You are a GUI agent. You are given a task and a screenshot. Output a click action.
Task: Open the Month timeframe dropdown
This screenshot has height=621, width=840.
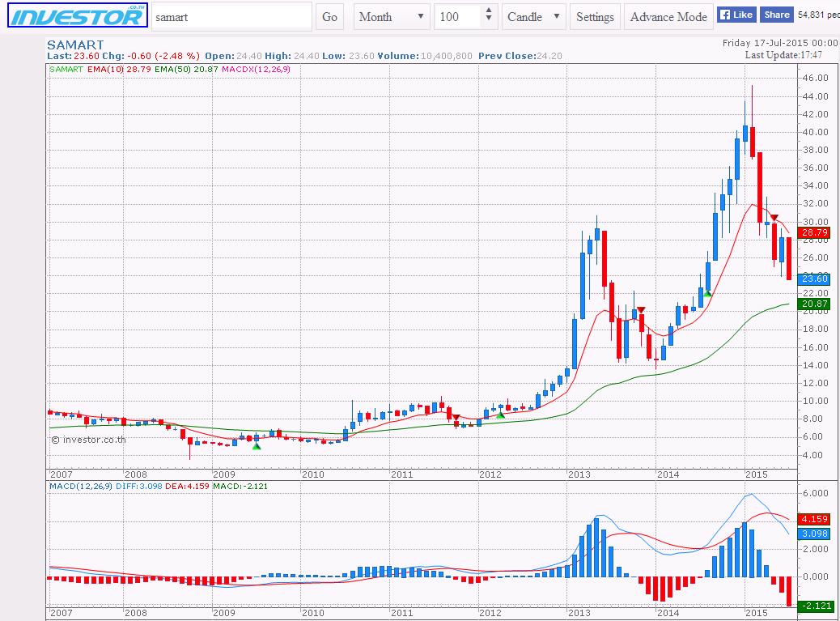coord(392,17)
